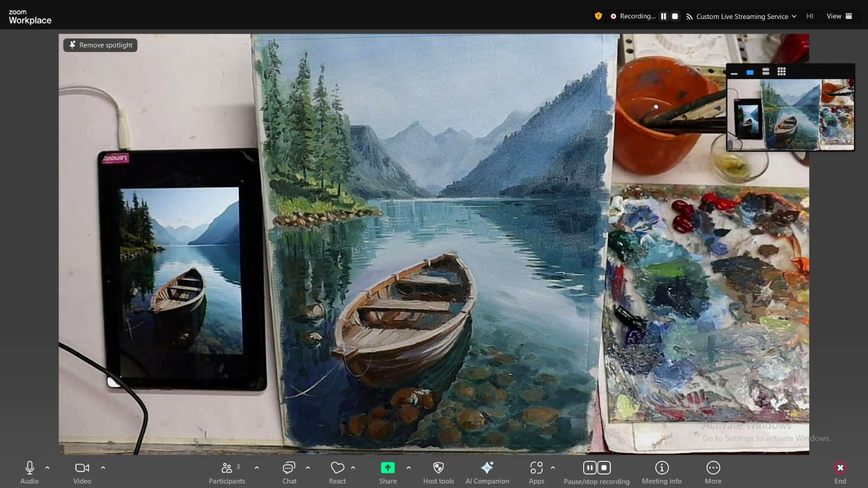
Task: Click the HI language indicator
Action: coord(810,16)
